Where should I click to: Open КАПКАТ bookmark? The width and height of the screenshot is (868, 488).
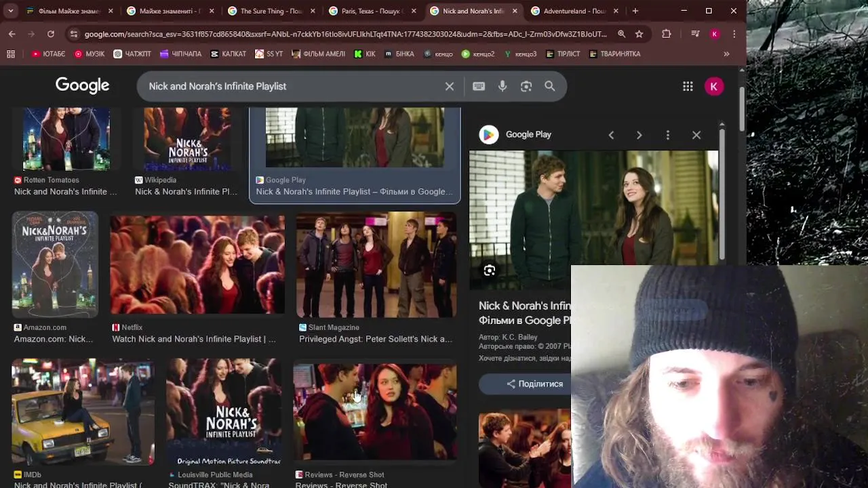(x=228, y=54)
